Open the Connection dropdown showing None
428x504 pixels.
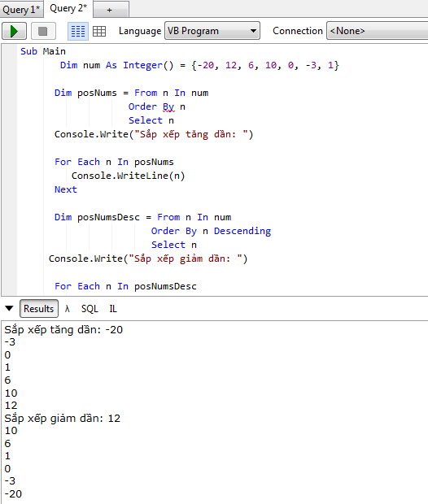[x=378, y=31]
